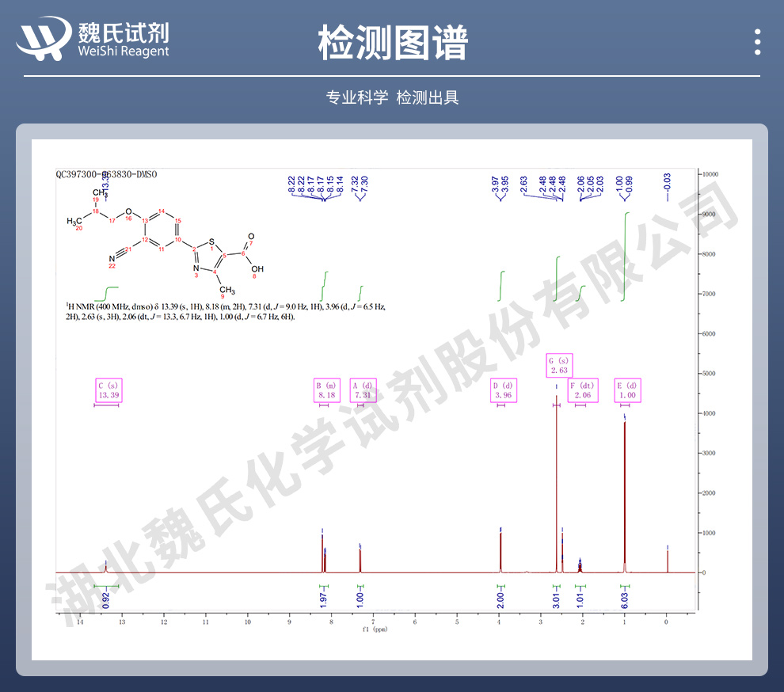
Task: Select the F (dt) 2.06 peak label box
Action: 583,390
